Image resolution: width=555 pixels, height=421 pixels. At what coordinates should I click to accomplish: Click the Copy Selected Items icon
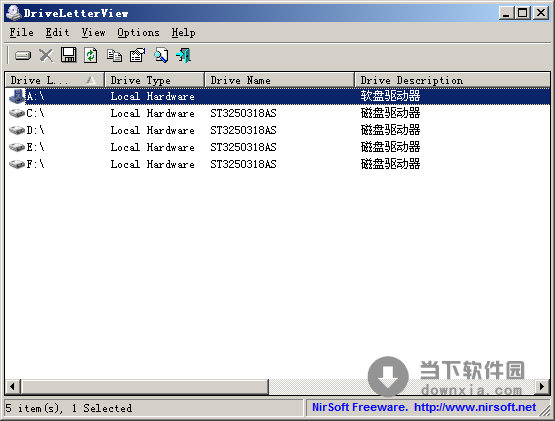click(114, 56)
